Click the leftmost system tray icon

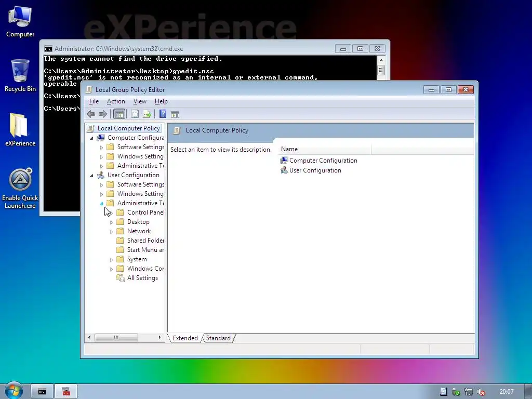(444, 392)
